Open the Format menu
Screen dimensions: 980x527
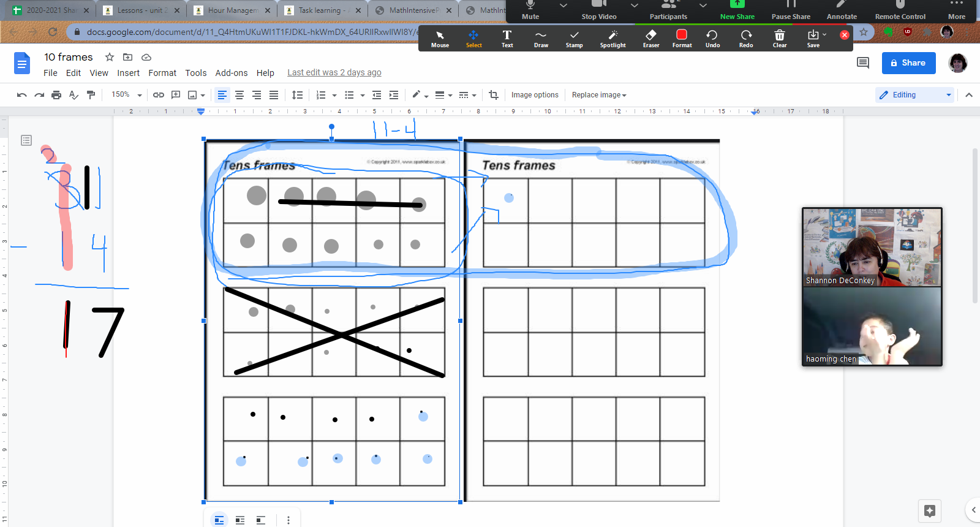[x=162, y=73]
